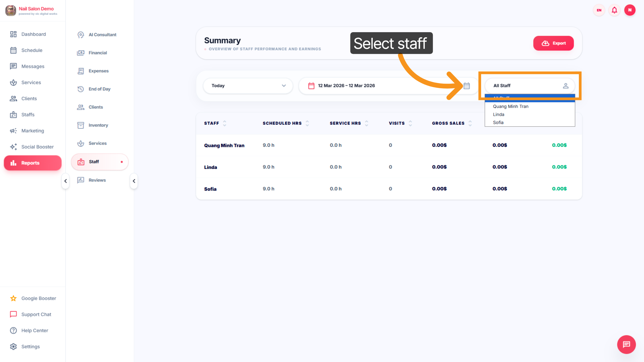Switch to the Staff report tab
Screen dimensions: 644x362
pos(94,162)
